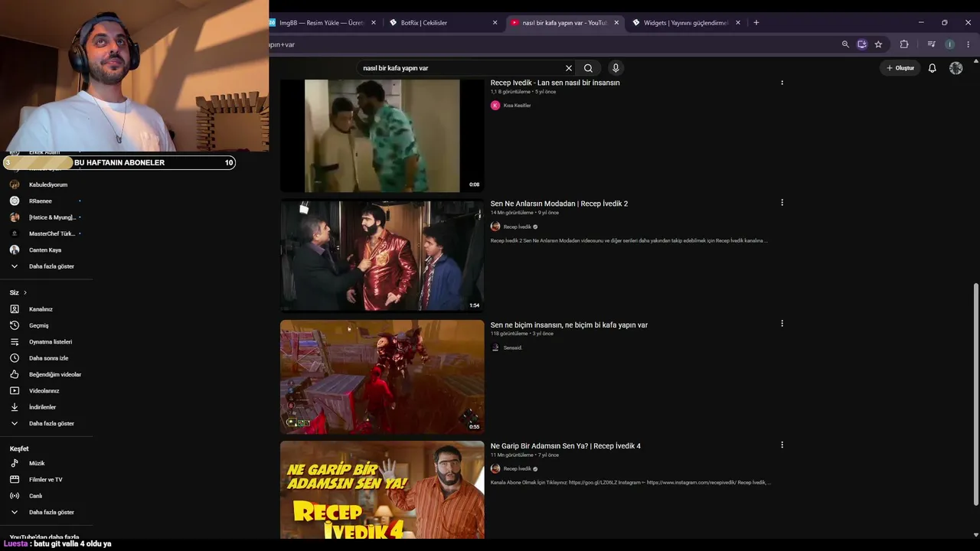
Task: Open the Chrome extensions puzzle icon
Action: pyautogui.click(x=904, y=44)
